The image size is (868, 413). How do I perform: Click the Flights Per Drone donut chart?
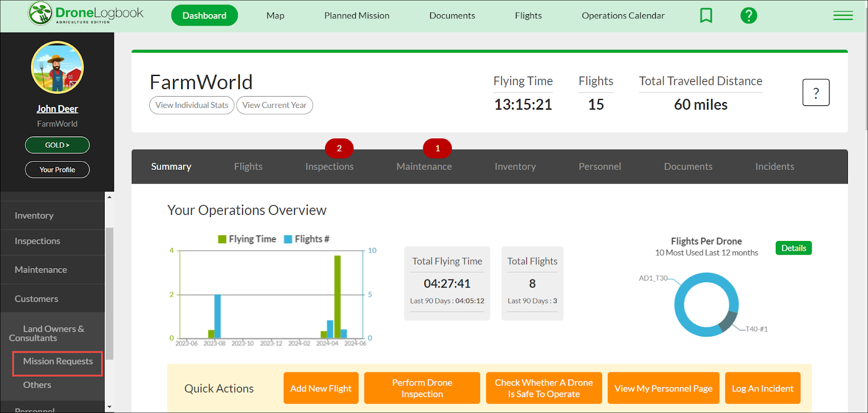tap(706, 304)
